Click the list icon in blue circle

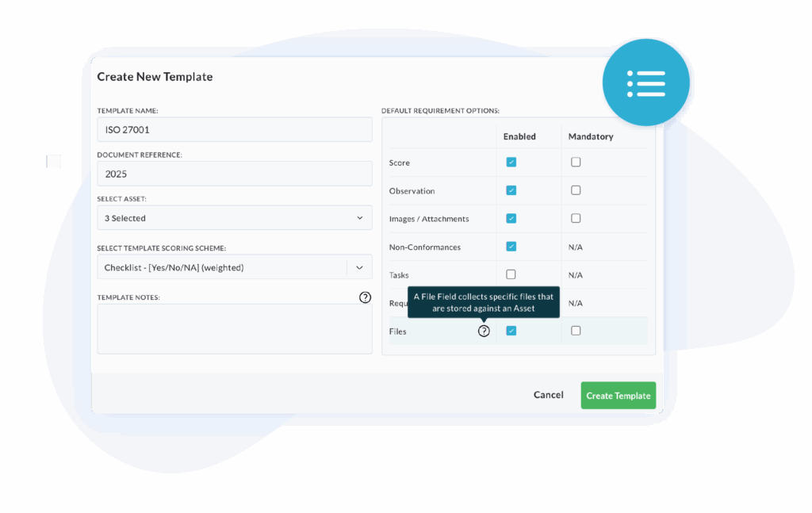(x=645, y=83)
